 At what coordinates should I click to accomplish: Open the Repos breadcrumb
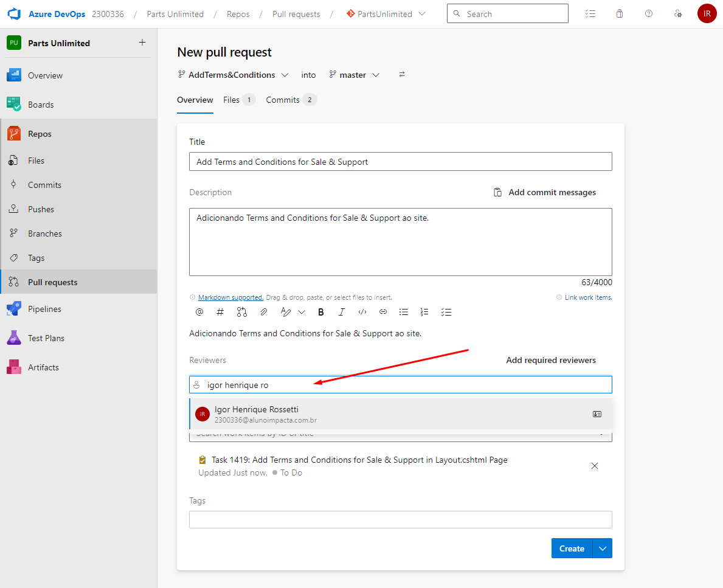(x=238, y=14)
